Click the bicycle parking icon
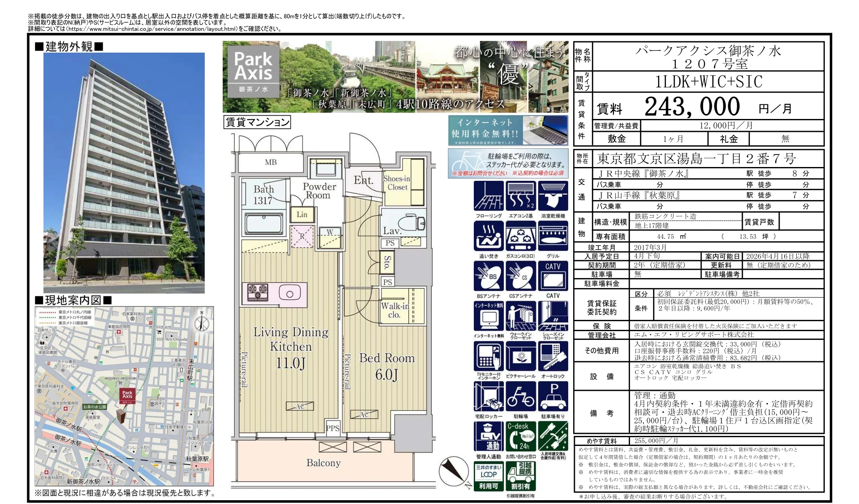The width and height of the screenshot is (859, 504). (x=521, y=396)
